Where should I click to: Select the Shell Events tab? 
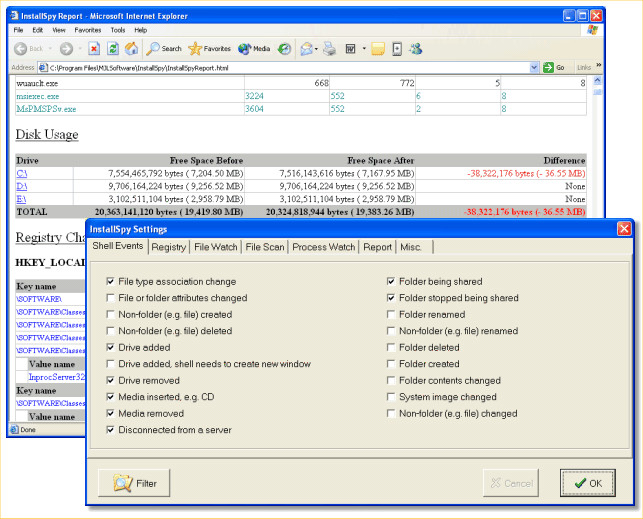(x=118, y=246)
